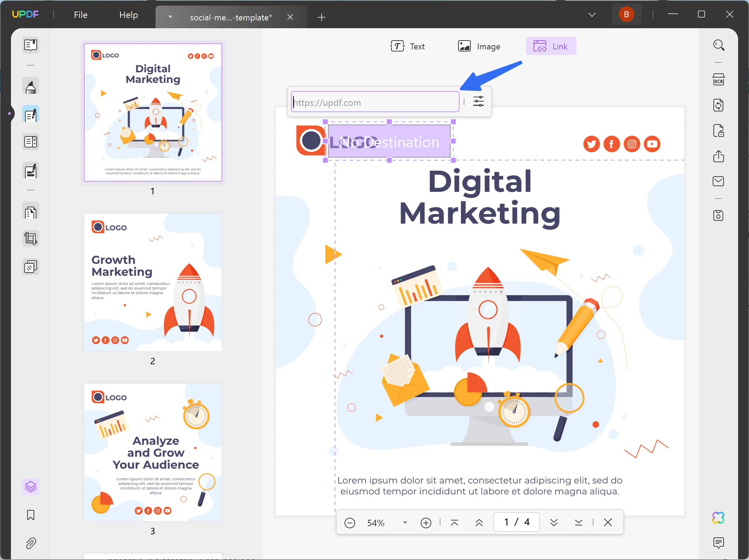Screen dimensions: 749x560
Task: Open the UPDF AI assistant icon
Action: (x=718, y=518)
